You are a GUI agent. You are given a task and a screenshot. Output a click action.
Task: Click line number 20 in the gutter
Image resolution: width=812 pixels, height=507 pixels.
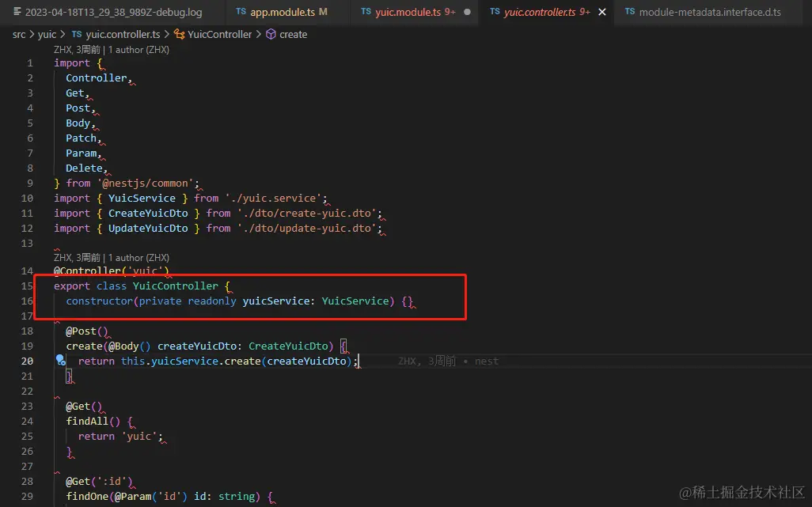(27, 361)
